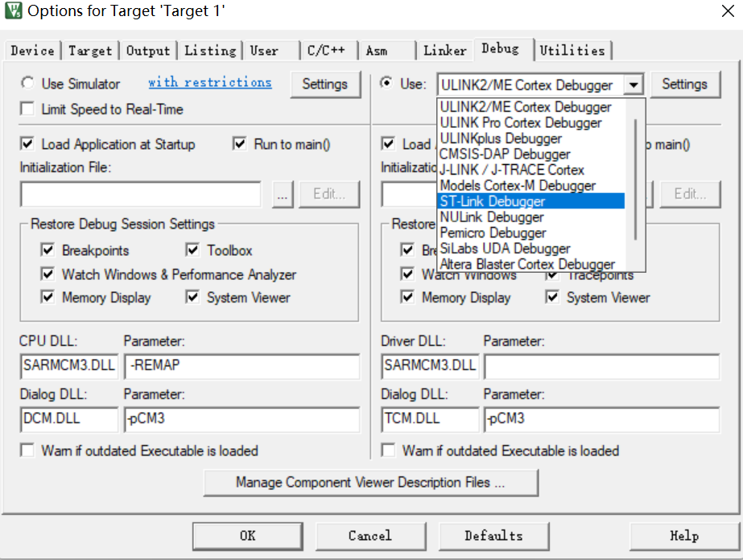Click the debugger-side Edit... button
Viewport: 743px width, 560px height.
[691, 194]
